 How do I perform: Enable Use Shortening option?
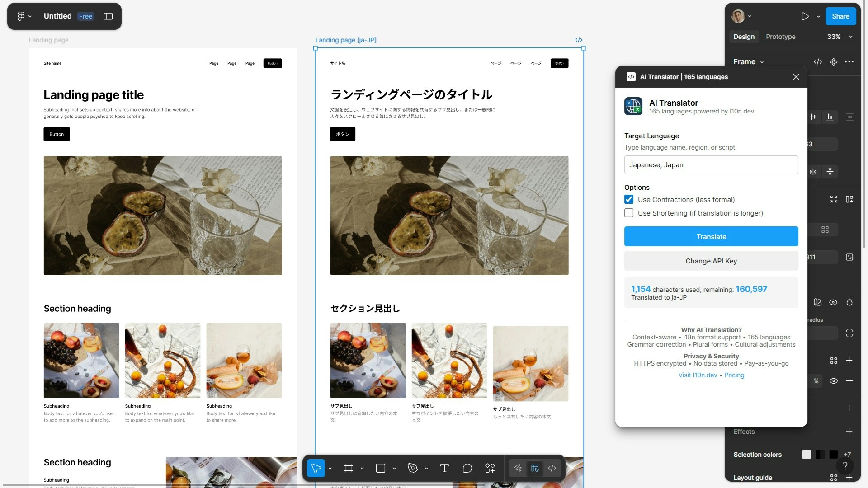click(629, 213)
